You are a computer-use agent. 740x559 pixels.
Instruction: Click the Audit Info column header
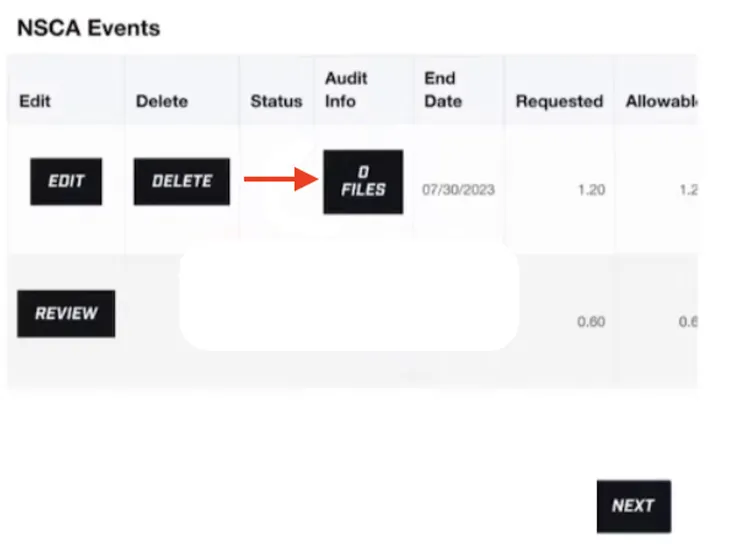[x=346, y=89]
